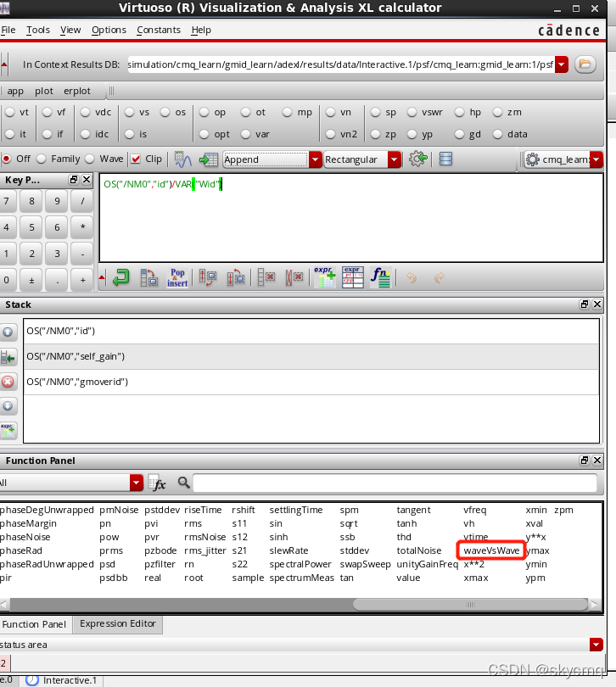Open the cmq_learn test dropdown
The image size is (616, 687).
596,159
